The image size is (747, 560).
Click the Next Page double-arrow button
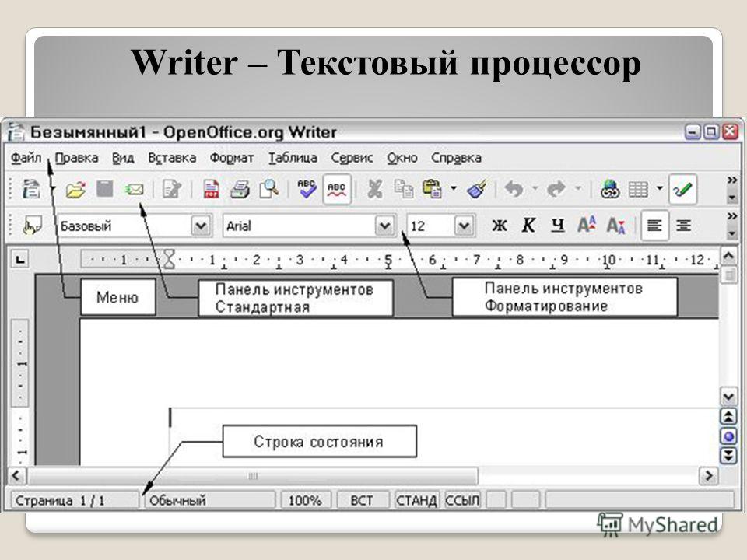pyautogui.click(x=728, y=455)
